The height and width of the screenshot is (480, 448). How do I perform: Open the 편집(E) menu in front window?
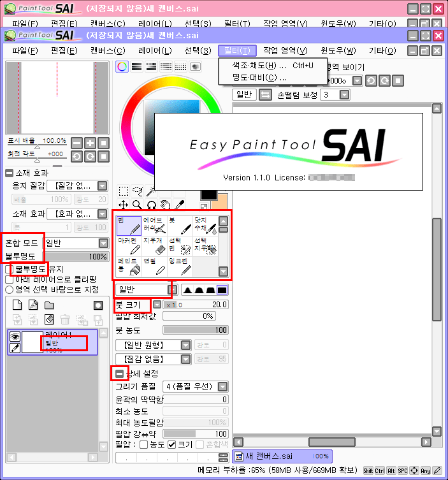[x=64, y=50]
